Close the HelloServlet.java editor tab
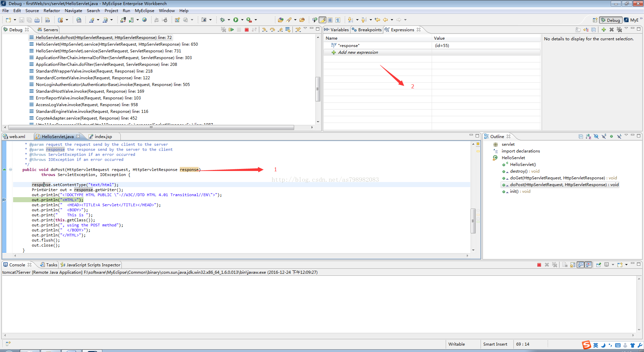 click(x=78, y=136)
